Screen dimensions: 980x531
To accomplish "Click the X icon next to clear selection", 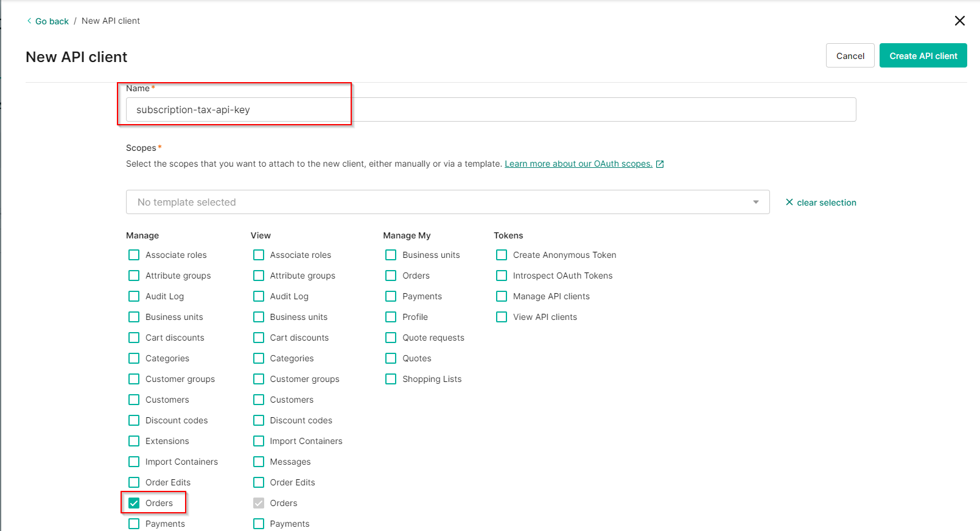I will [789, 202].
